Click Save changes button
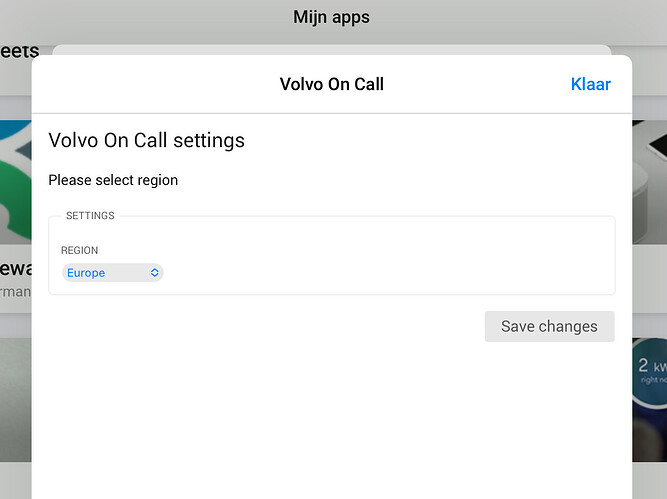The height and width of the screenshot is (499, 667). [549, 326]
